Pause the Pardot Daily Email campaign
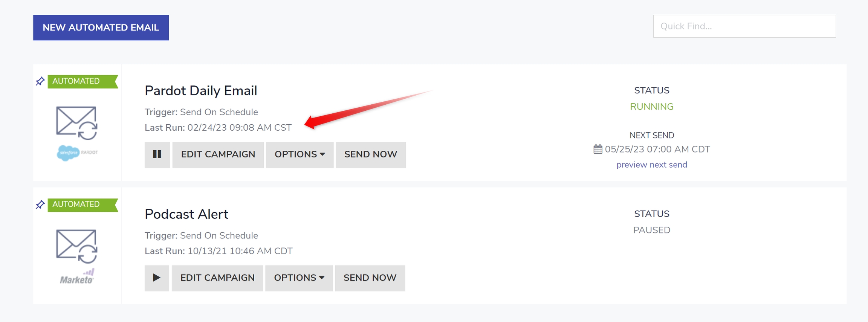 click(157, 154)
